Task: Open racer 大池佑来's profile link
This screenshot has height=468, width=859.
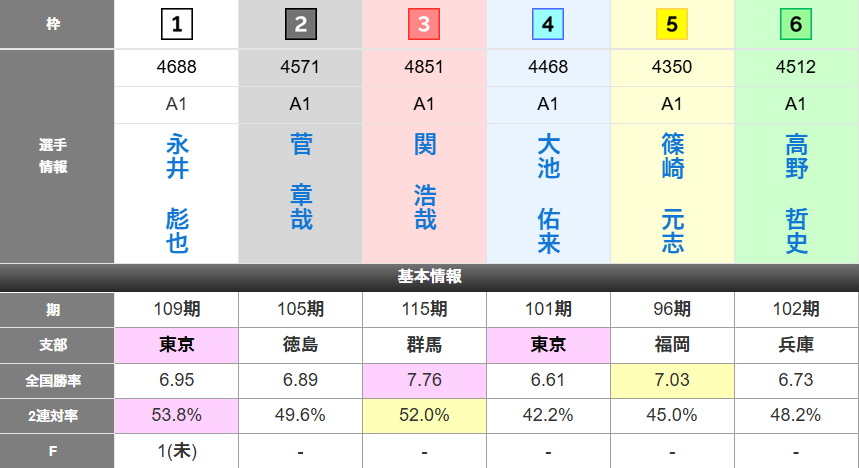Action: [x=548, y=194]
